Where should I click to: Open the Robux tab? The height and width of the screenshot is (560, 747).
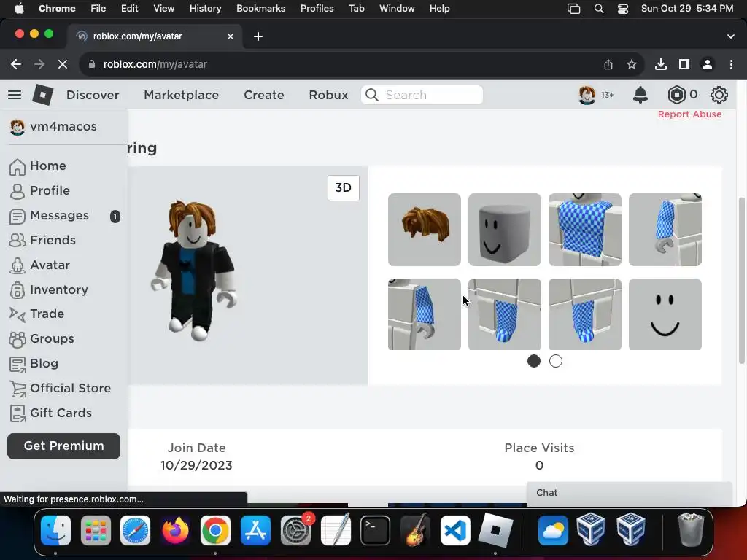[328, 95]
